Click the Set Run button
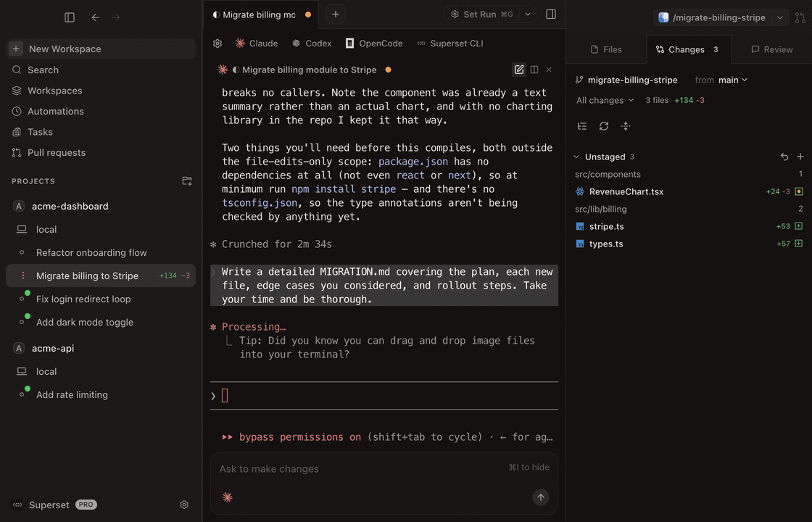 [x=481, y=14]
